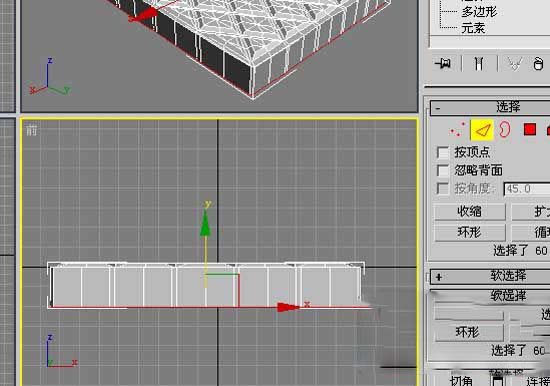Expand the 软选择 rollout plus sign
This screenshot has height=386, width=550.
438,277
